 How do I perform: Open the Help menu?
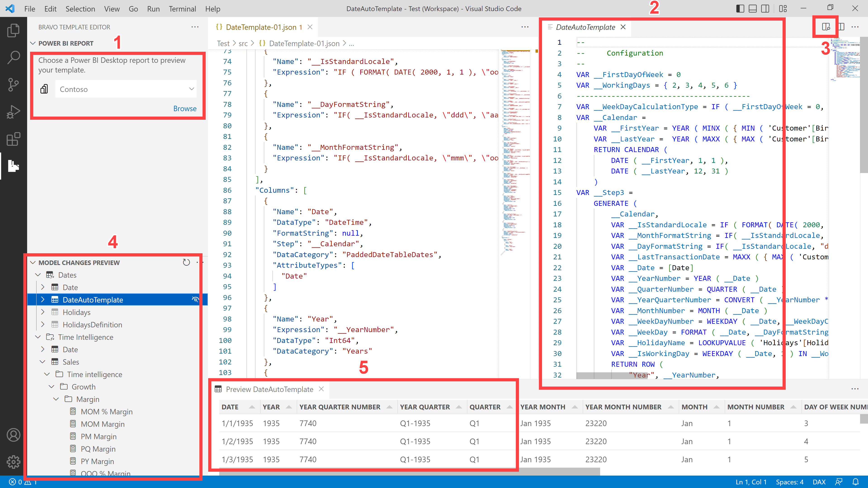(x=213, y=9)
